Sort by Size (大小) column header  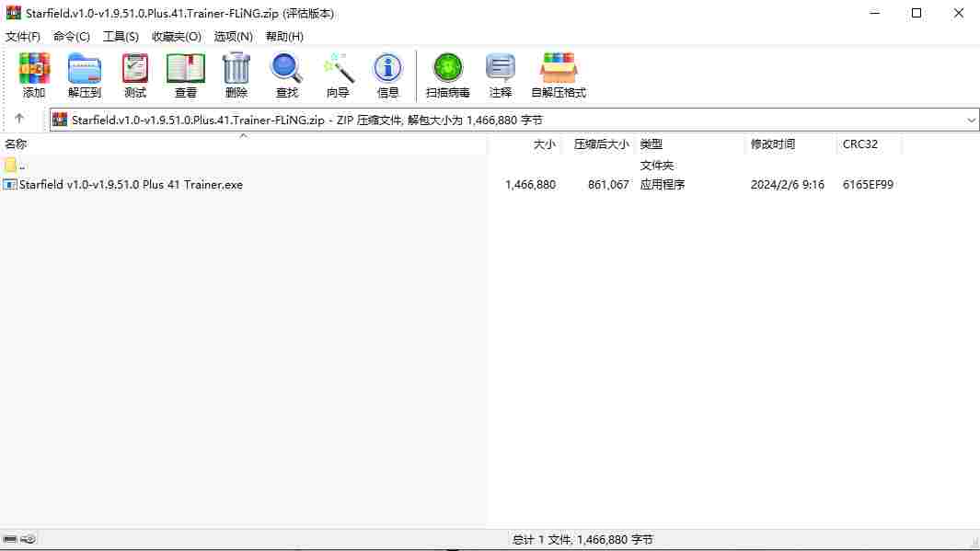[x=524, y=144]
